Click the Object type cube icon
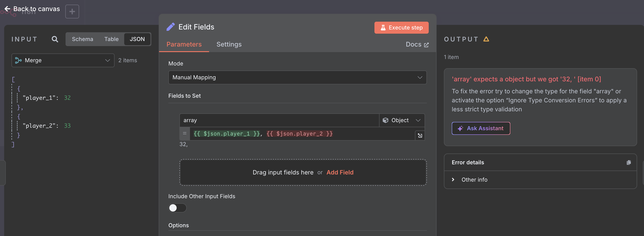644x236 pixels. (385, 120)
